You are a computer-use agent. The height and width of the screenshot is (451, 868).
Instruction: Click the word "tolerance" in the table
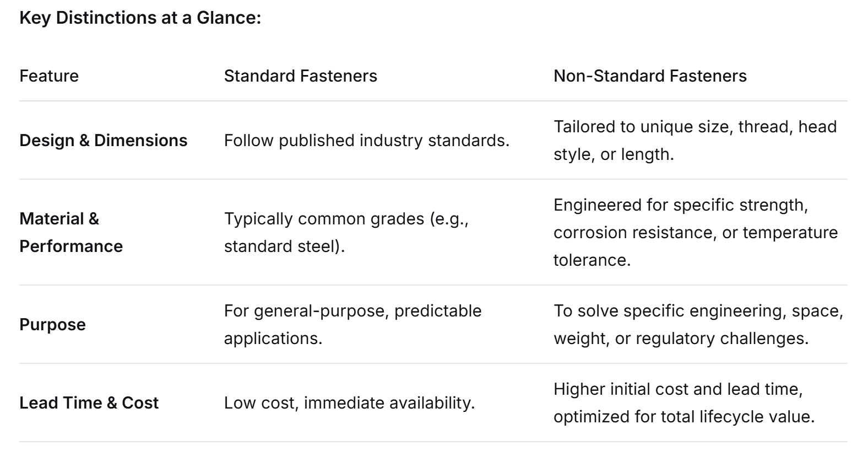[x=591, y=260]
